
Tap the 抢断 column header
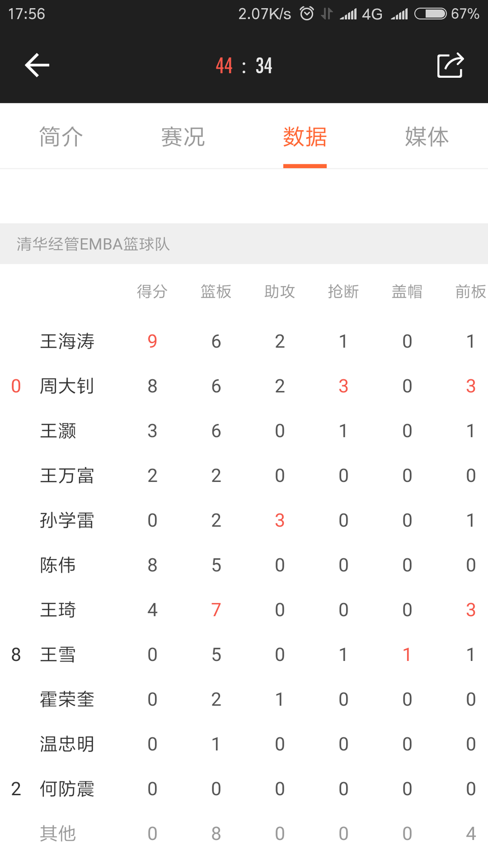tap(343, 292)
